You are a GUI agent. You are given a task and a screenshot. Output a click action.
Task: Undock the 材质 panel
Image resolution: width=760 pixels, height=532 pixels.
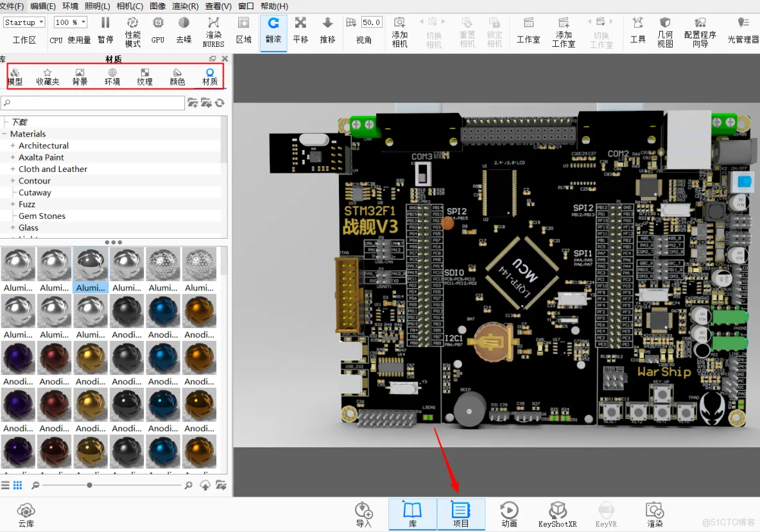(x=212, y=58)
